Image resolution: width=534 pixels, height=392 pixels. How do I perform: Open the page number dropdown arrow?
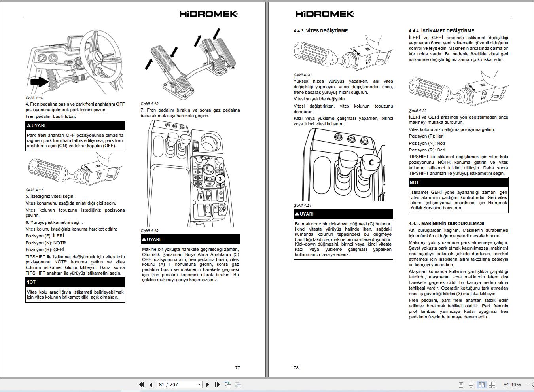click(x=200, y=384)
